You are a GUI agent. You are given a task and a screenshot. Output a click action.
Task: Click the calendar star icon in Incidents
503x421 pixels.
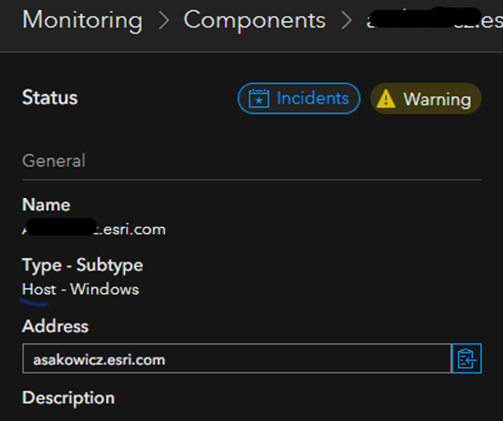point(259,98)
